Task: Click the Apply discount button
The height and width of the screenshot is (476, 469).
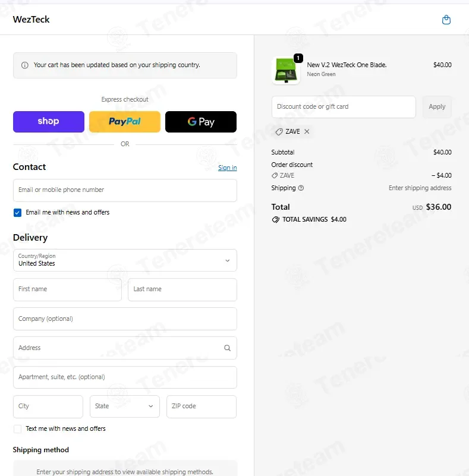Action: pyautogui.click(x=437, y=107)
